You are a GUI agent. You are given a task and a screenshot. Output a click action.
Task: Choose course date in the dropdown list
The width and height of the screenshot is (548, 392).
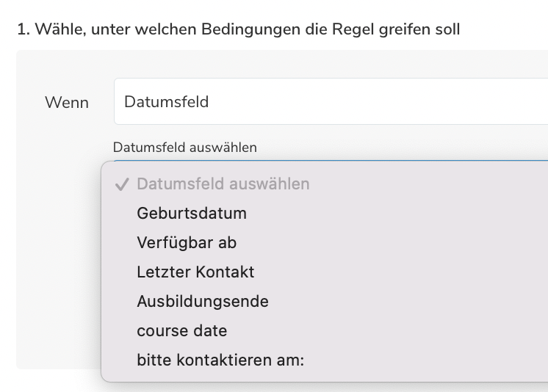[x=182, y=331]
